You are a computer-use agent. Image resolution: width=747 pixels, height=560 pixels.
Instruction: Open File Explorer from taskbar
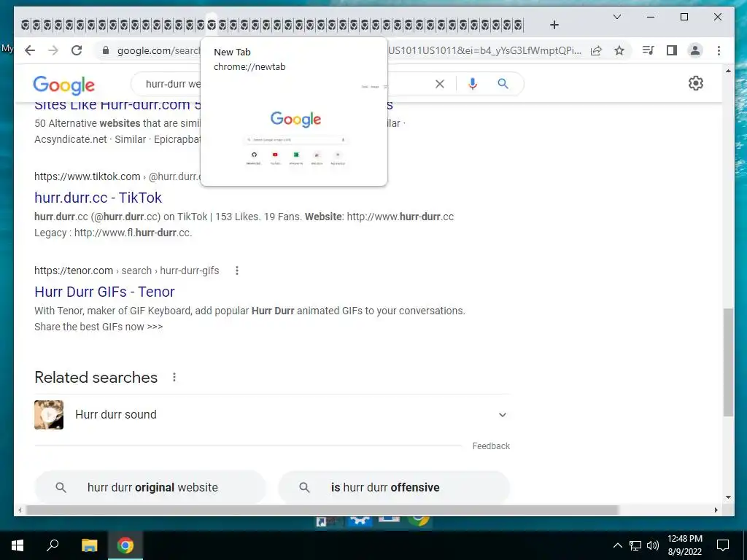coord(89,545)
